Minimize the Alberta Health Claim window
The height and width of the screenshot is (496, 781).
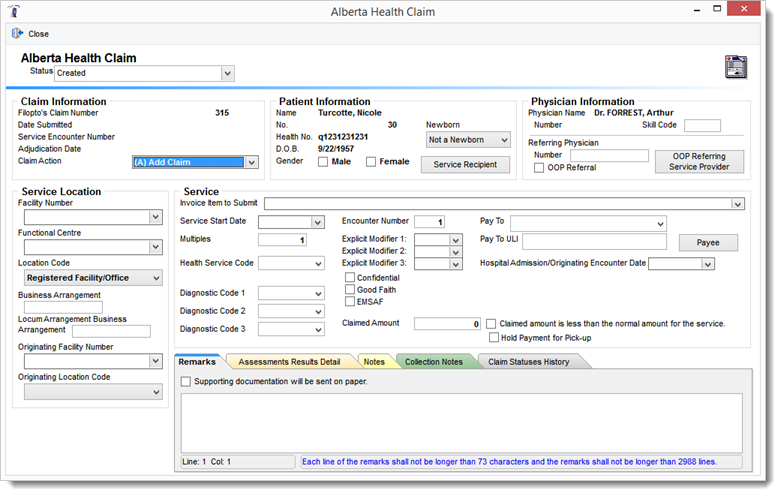(697, 9)
